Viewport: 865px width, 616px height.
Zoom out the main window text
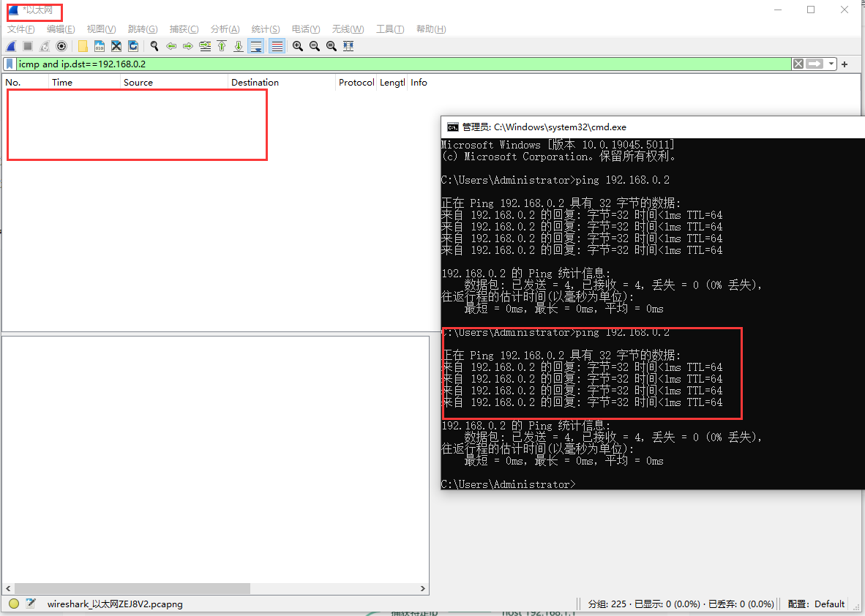315,46
